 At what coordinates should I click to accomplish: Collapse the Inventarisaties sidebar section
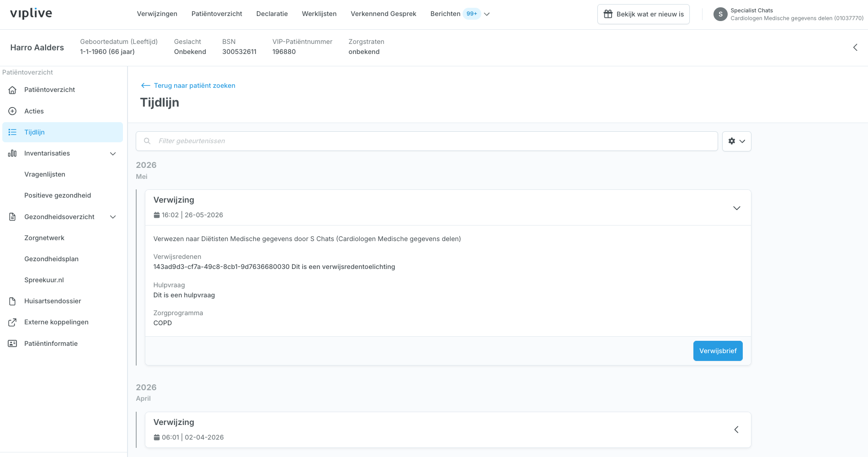pos(113,154)
